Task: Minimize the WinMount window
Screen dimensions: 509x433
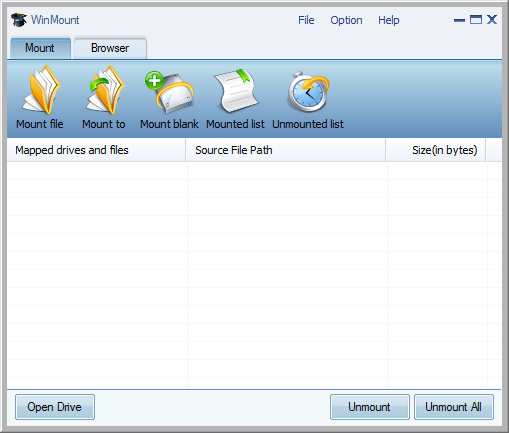Action: click(x=459, y=20)
